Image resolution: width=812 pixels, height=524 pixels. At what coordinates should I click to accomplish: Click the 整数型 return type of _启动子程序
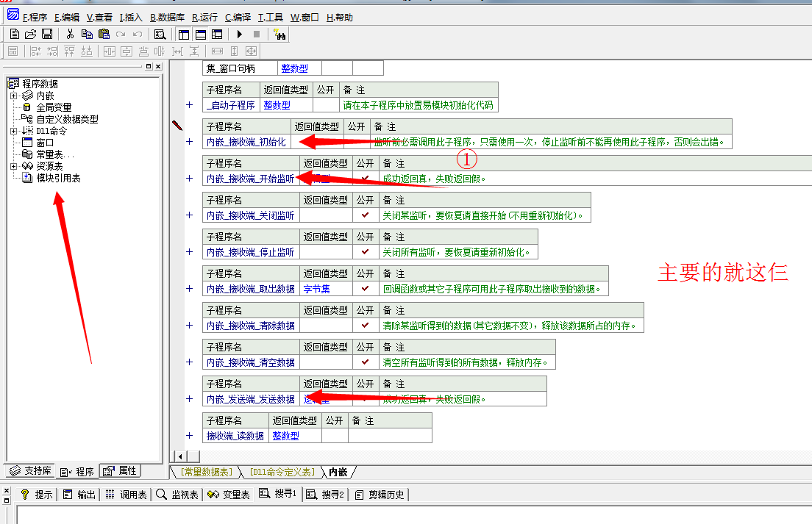tap(277, 105)
